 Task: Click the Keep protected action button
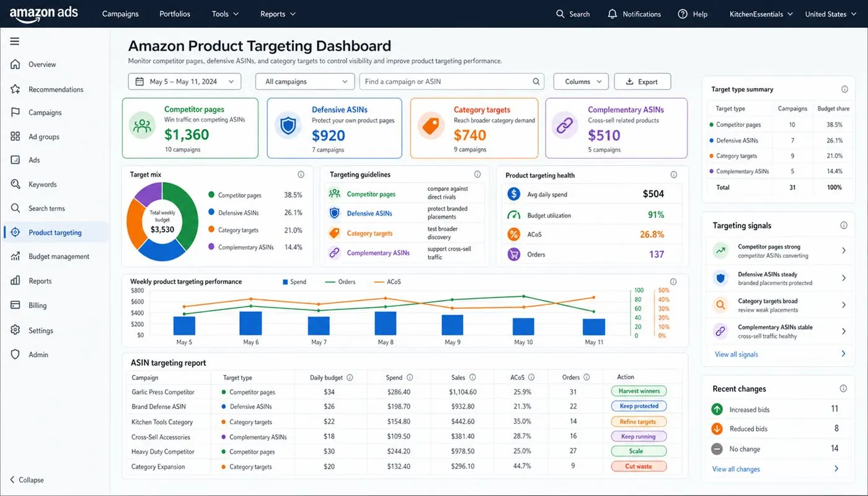click(639, 406)
